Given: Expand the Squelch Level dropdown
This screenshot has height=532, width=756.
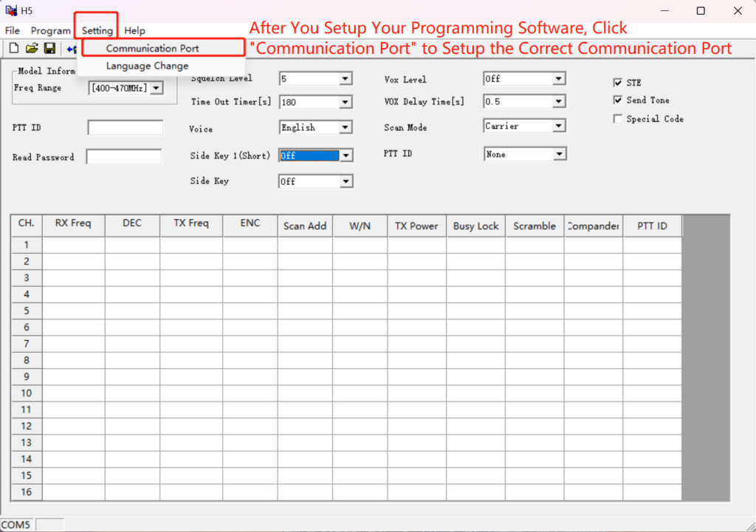Looking at the screenshot, I should point(346,78).
